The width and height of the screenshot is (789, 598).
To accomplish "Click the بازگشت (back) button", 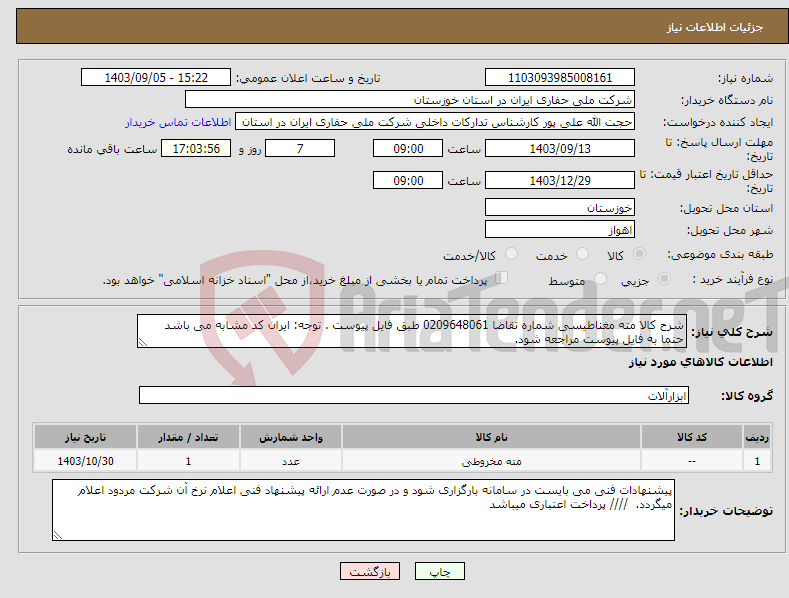I will click(x=370, y=571).
